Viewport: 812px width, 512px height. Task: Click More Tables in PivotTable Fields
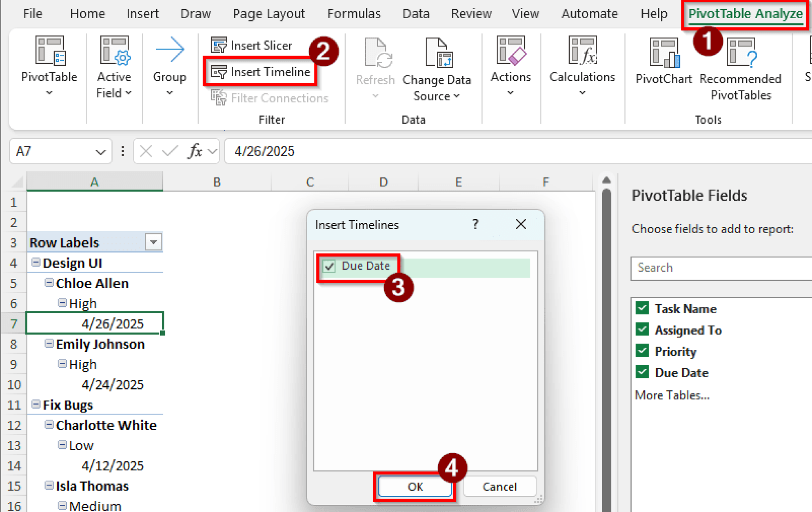671,395
